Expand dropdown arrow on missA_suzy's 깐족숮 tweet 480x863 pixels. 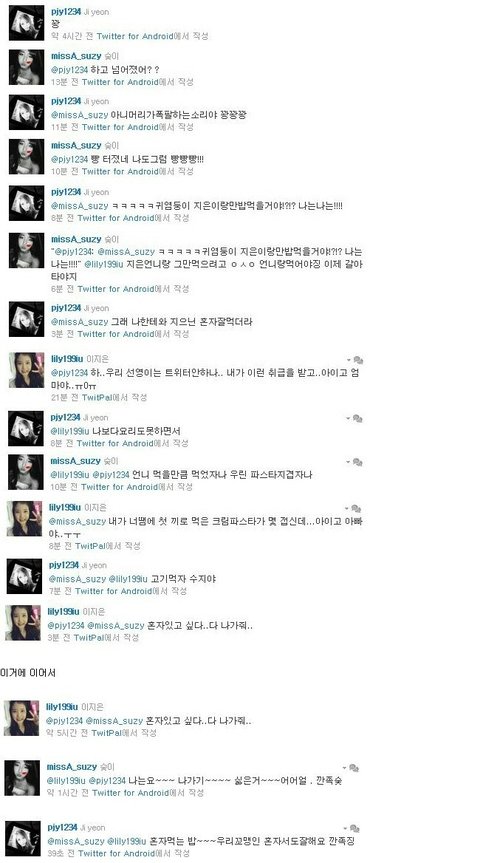point(344,767)
